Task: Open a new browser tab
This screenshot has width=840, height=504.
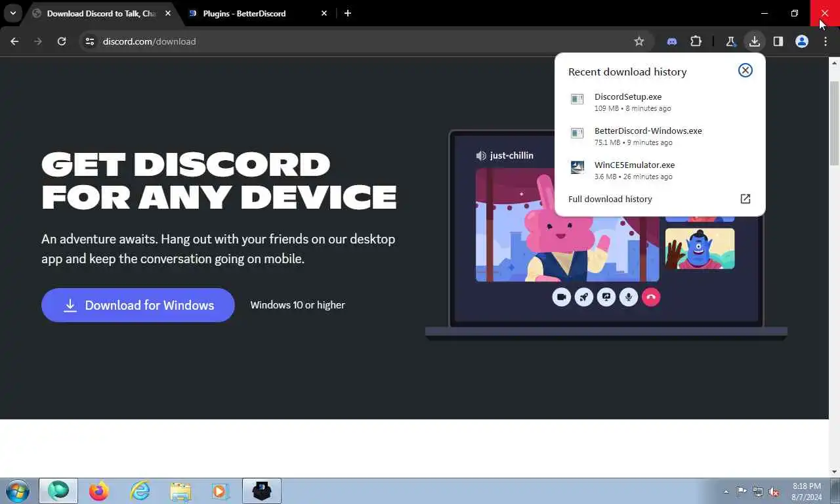Action: click(x=348, y=13)
